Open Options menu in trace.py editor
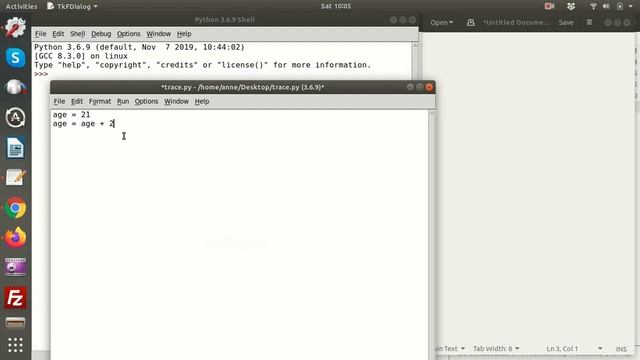This screenshot has width=640, height=360. (x=146, y=101)
